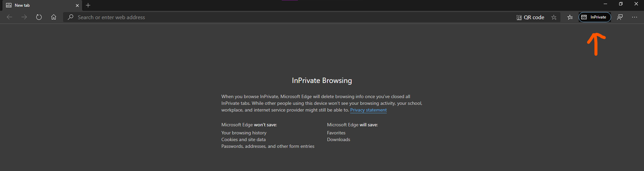The image size is (644, 171).
Task: Open the feedback icon
Action: 620,17
